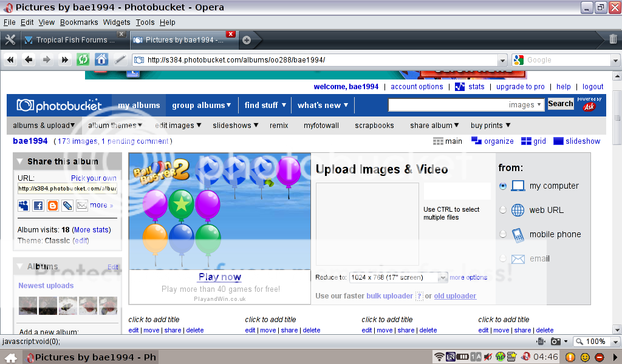Screen dimensions: 622x364
Task: Share album via Blogger icon
Action: (x=53, y=205)
